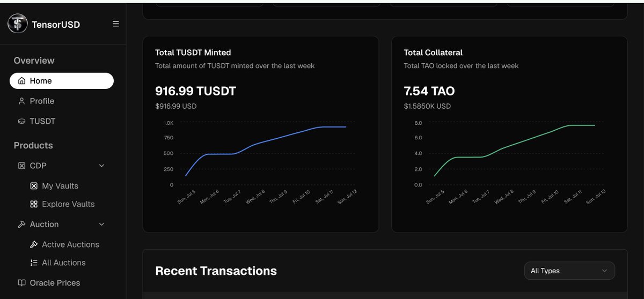This screenshot has width=644, height=299.
Task: Click the Recent Transactions heading
Action: [x=216, y=271]
